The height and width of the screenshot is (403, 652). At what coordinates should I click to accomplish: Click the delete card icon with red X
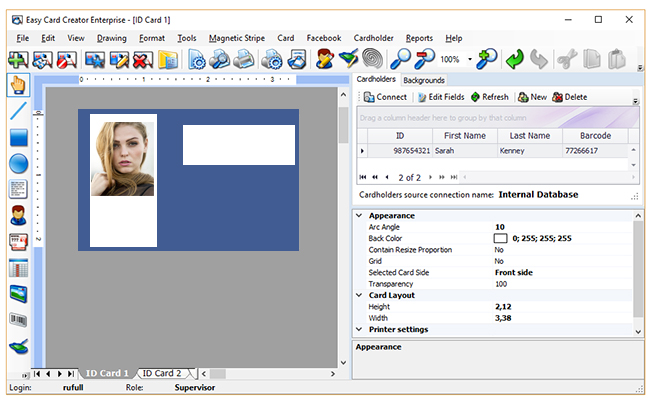pos(143,59)
